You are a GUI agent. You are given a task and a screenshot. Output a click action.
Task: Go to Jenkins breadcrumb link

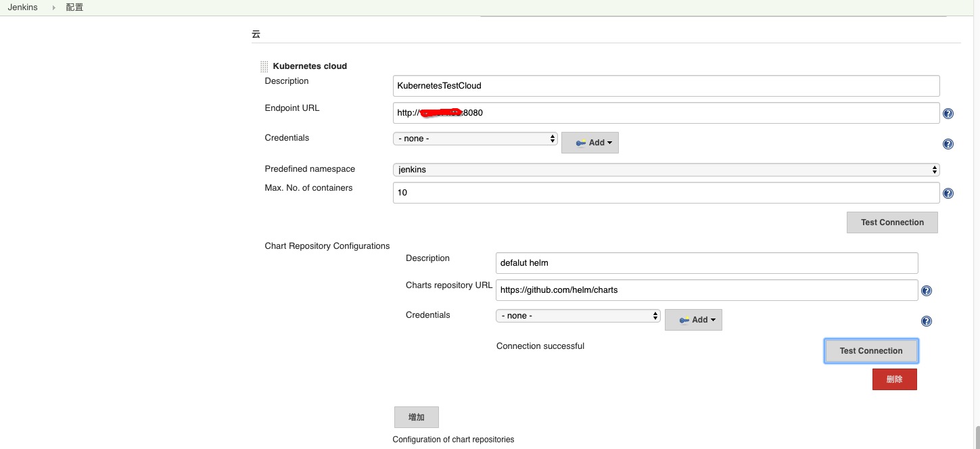click(x=22, y=7)
